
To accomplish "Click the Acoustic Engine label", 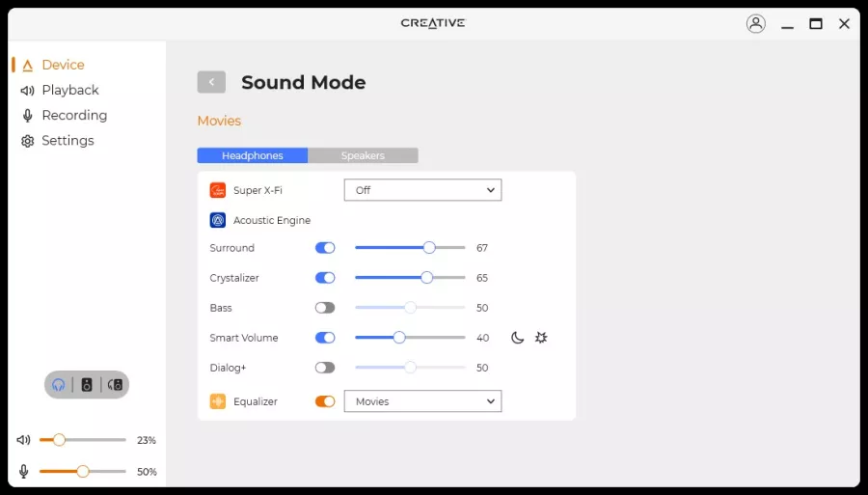I will [x=272, y=220].
